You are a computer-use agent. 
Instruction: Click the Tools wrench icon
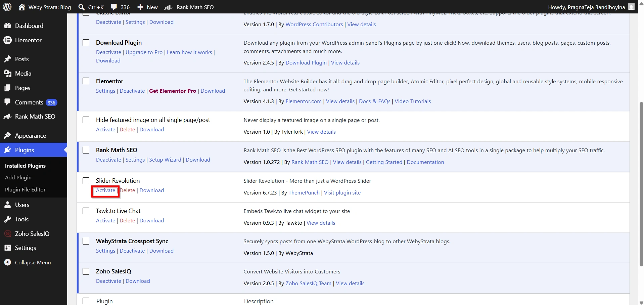tap(8, 219)
